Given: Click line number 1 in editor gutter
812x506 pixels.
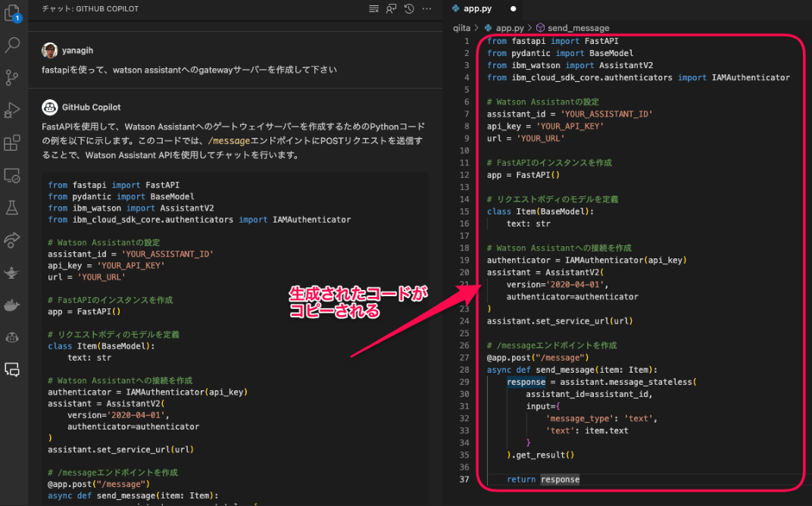Looking at the screenshot, I should [467, 41].
